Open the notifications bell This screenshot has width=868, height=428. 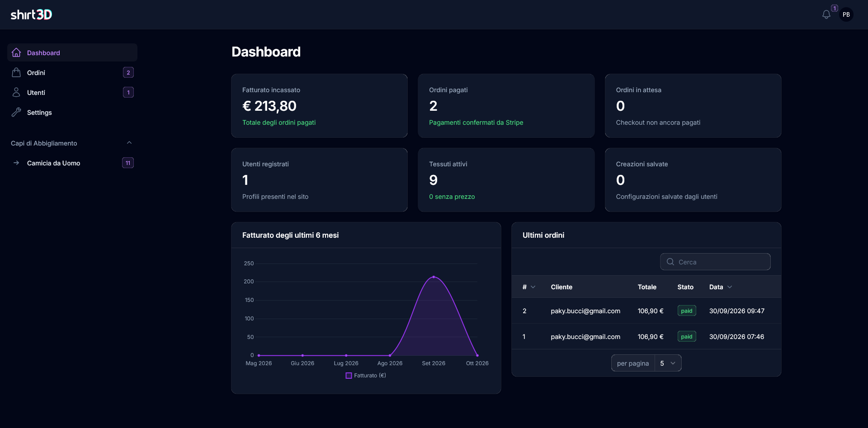[x=826, y=14]
